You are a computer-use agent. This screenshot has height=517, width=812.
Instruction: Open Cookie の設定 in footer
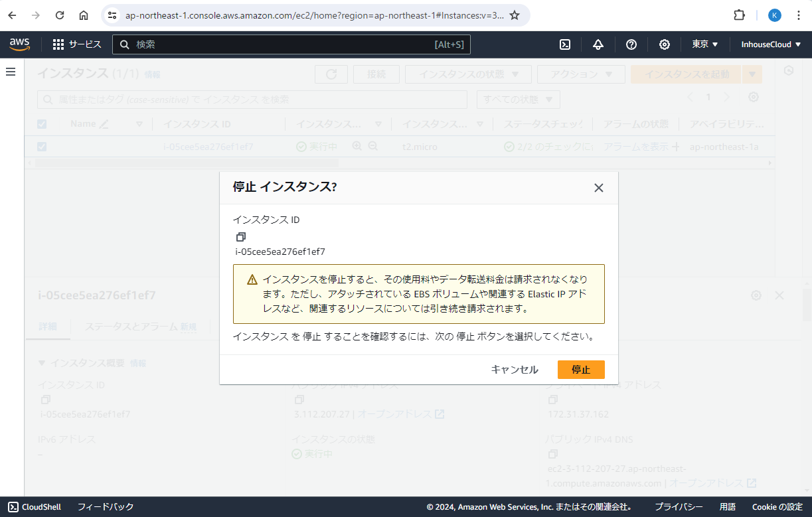tap(777, 507)
